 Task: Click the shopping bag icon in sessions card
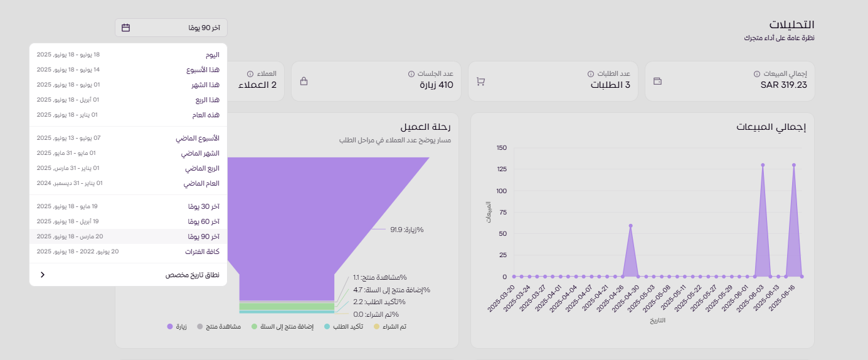pos(304,82)
